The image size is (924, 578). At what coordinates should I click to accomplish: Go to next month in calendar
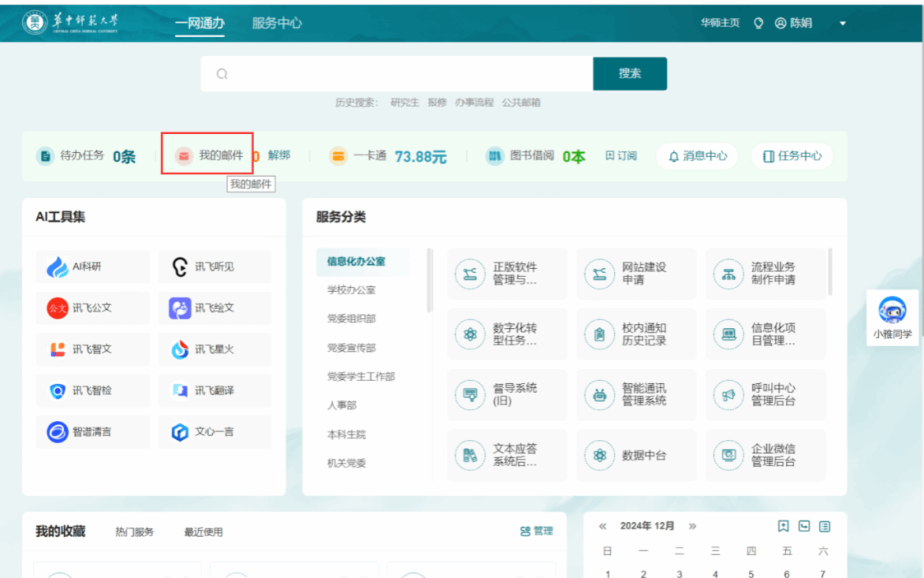tap(692, 526)
